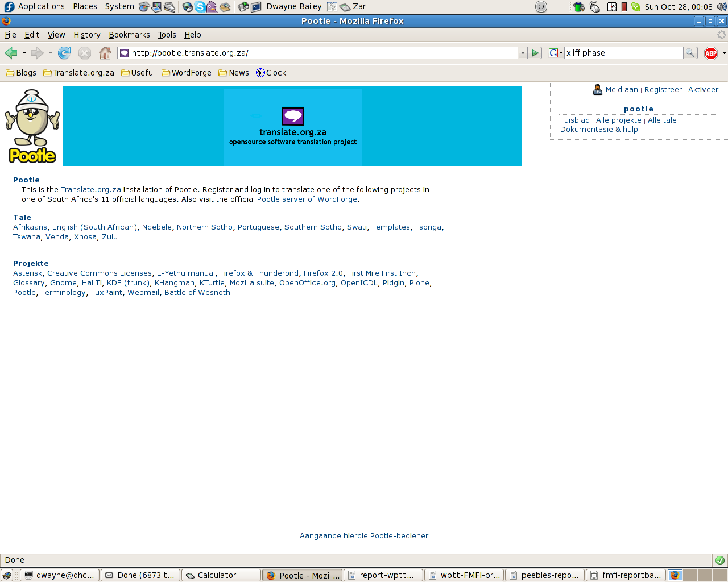Click Aangaande hierdie Pootle-bediener footer link
The width and height of the screenshot is (728, 582).
coord(364,536)
